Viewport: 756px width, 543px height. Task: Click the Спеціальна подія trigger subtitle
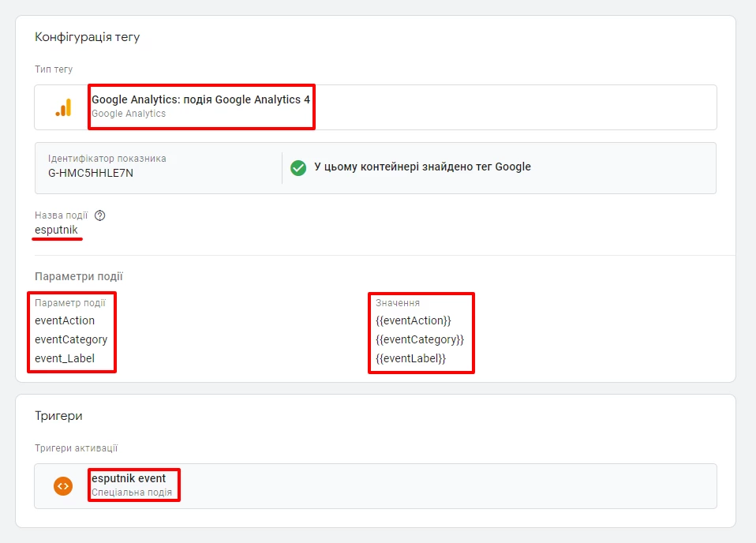point(132,492)
